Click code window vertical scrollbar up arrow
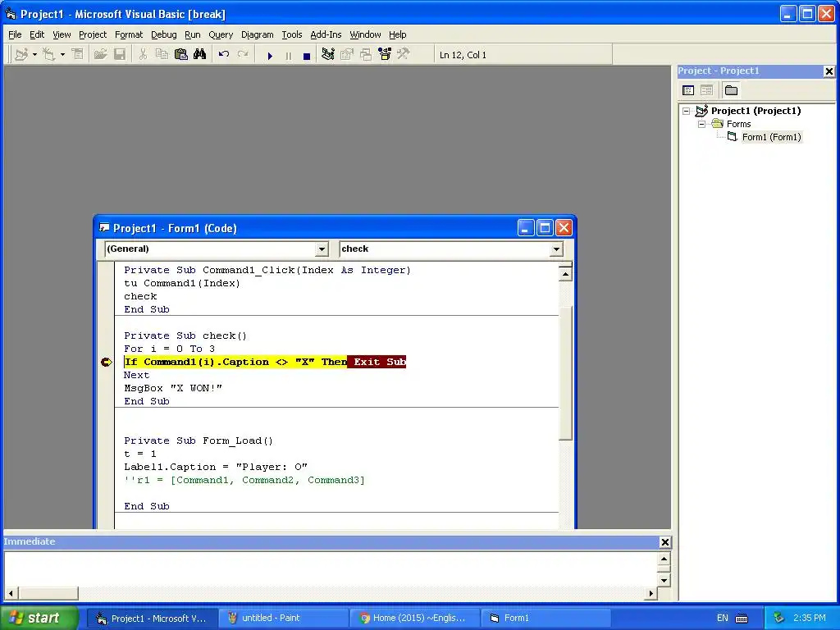The height and width of the screenshot is (630, 840). pyautogui.click(x=565, y=274)
